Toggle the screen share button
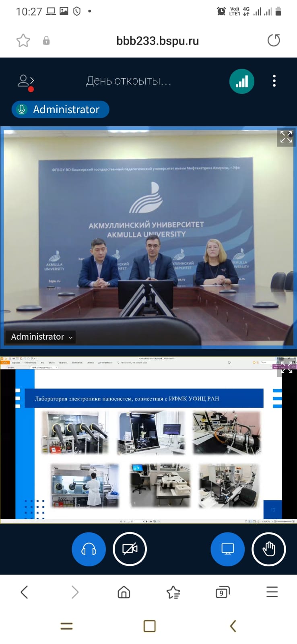297x644 pixels. pyautogui.click(x=227, y=549)
